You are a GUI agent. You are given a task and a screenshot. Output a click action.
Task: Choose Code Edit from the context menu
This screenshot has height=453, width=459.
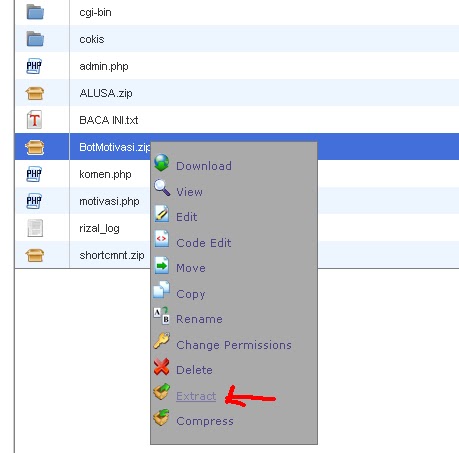(204, 243)
